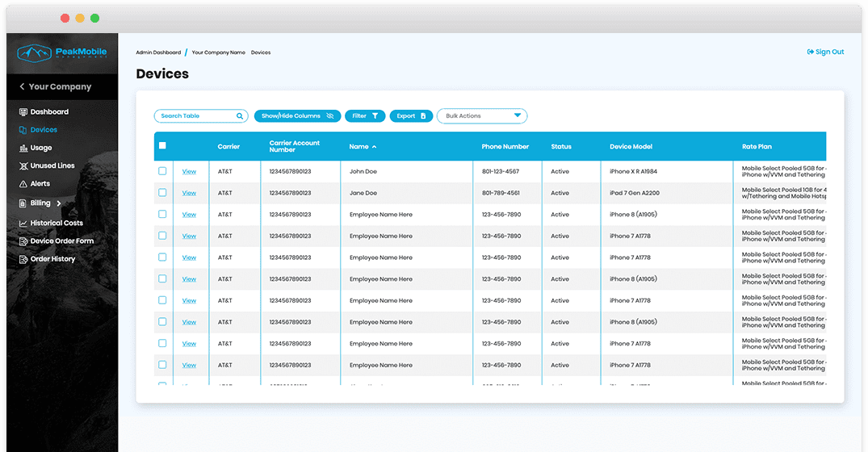Click the Carrier column header
This screenshot has width=868, height=452.
coord(229,147)
